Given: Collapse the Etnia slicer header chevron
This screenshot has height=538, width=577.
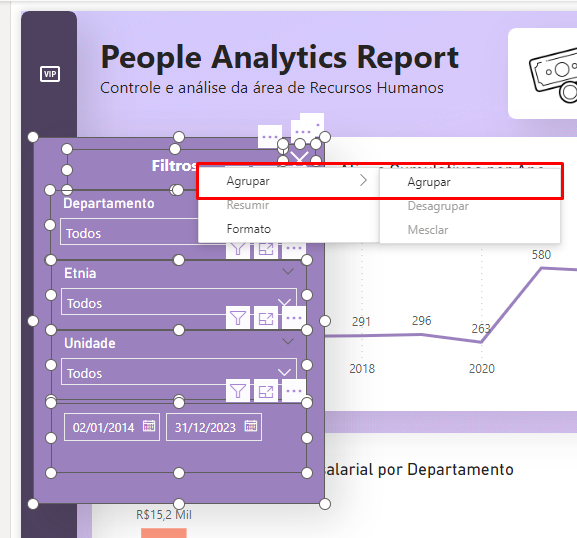Looking at the screenshot, I should point(288,272).
